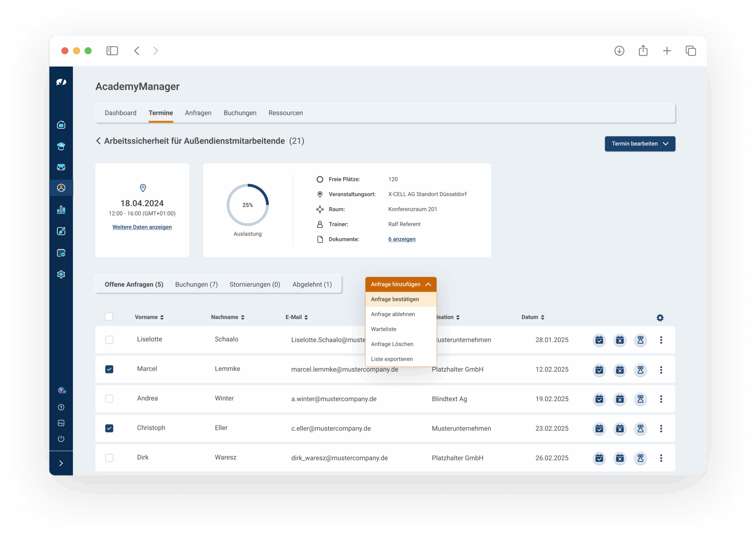This screenshot has width=756, height=538.
Task: Open the Abgelehnt (1) tab
Action: (x=312, y=285)
